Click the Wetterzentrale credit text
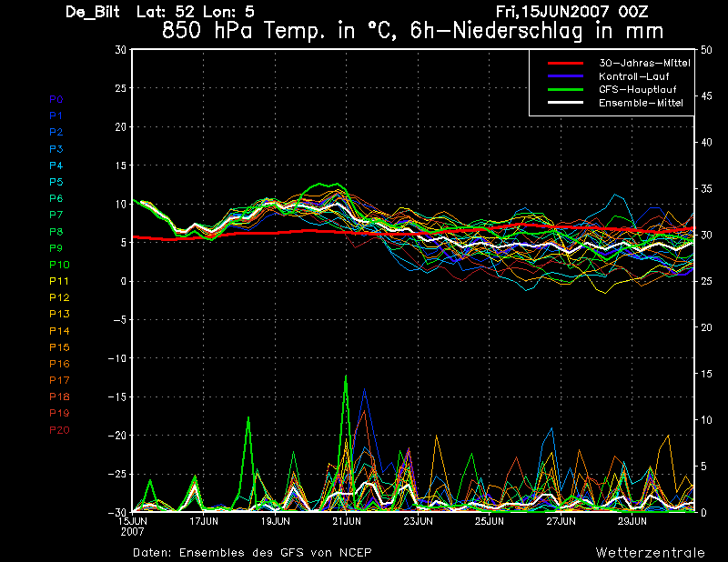The width and height of the screenshot is (728, 562). [650, 553]
